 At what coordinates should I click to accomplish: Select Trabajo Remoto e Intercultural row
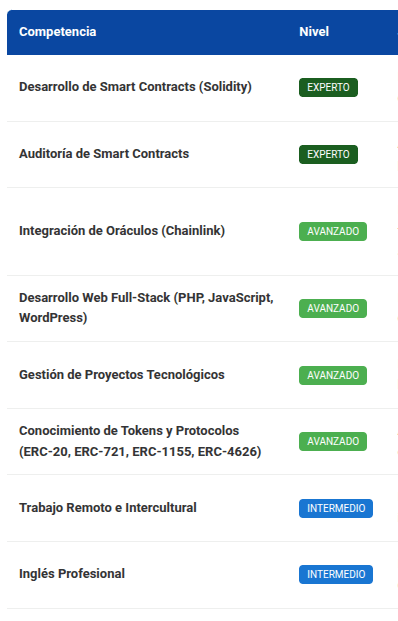point(202,508)
